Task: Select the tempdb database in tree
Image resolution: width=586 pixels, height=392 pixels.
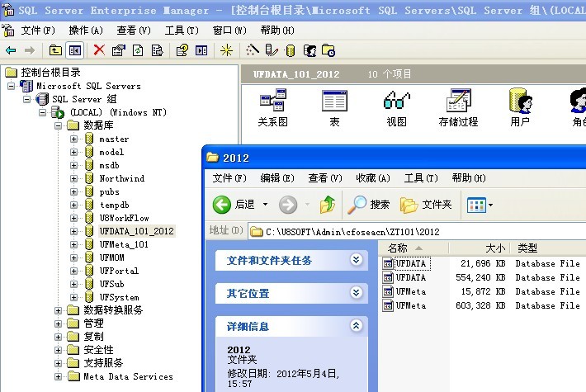Action: click(x=114, y=205)
